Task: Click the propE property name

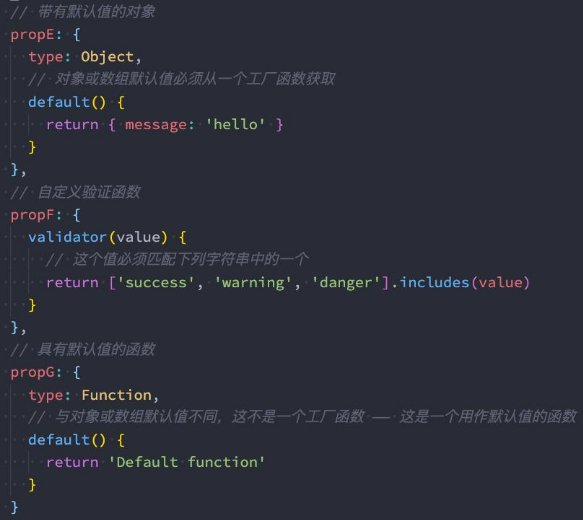Action: [33, 35]
